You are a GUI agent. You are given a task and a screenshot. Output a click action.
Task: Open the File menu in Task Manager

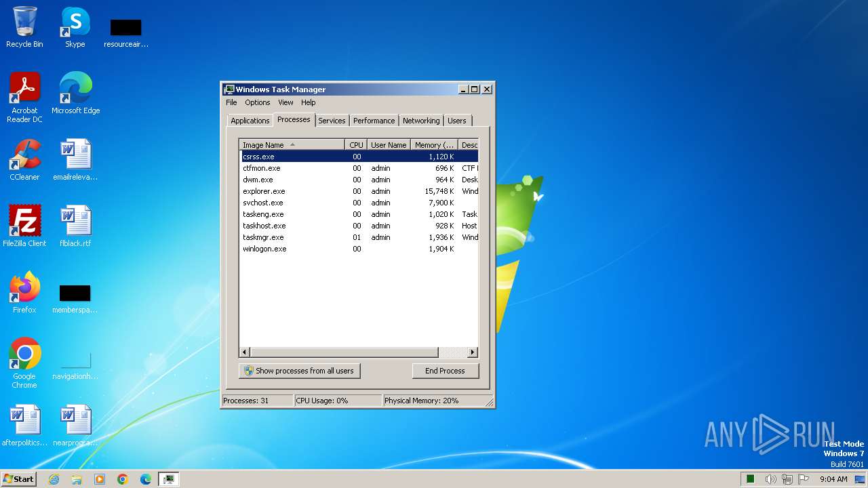231,102
